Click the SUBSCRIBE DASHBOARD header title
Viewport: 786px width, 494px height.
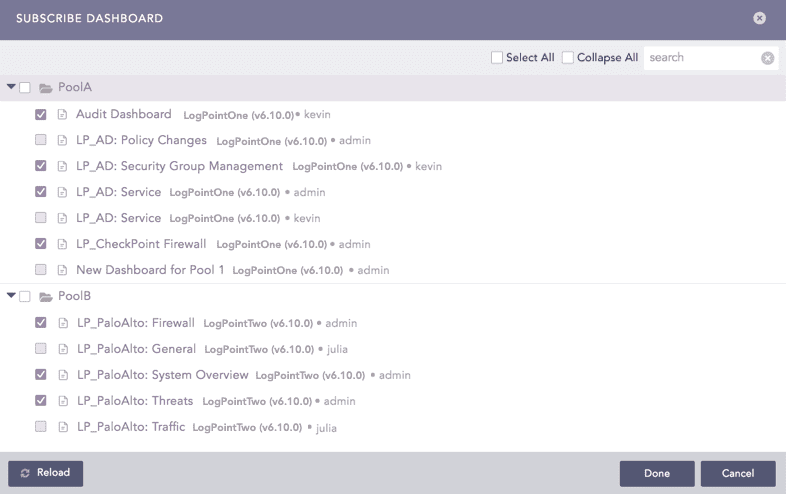pyautogui.click(x=90, y=19)
